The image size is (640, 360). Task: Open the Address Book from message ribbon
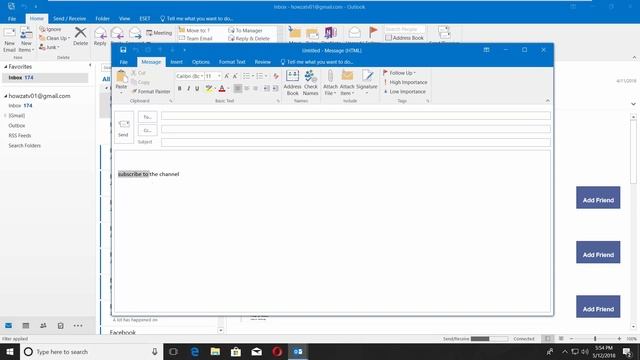tap(292, 83)
